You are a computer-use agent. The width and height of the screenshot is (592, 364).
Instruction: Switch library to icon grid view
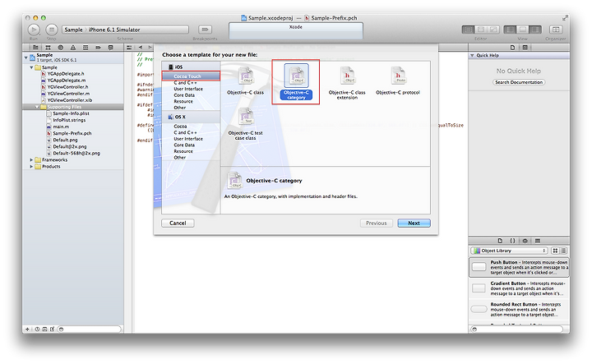coord(555,251)
